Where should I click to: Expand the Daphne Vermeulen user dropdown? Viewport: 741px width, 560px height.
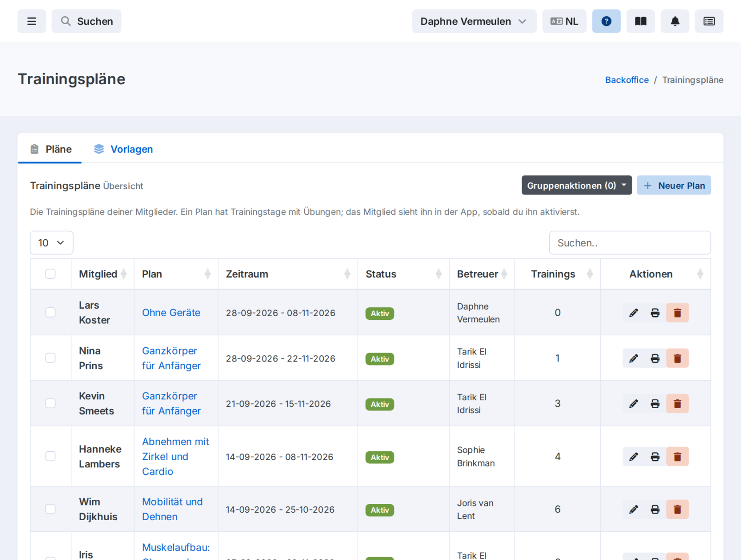(x=474, y=21)
